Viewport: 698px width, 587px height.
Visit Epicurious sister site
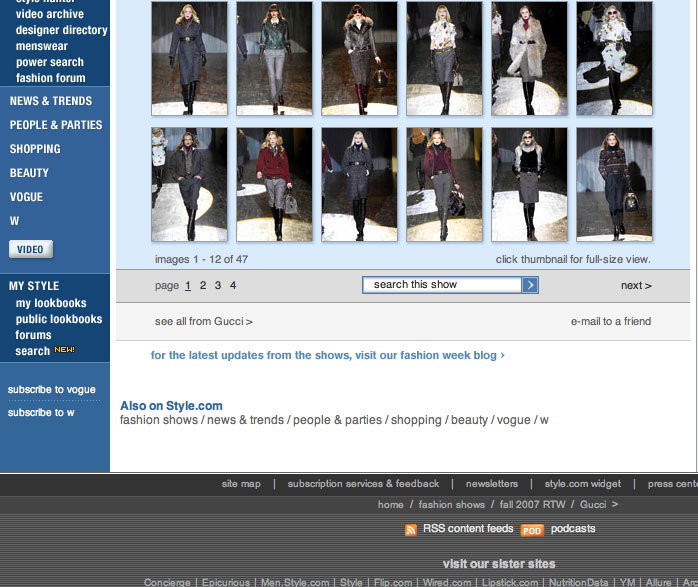[x=226, y=582]
